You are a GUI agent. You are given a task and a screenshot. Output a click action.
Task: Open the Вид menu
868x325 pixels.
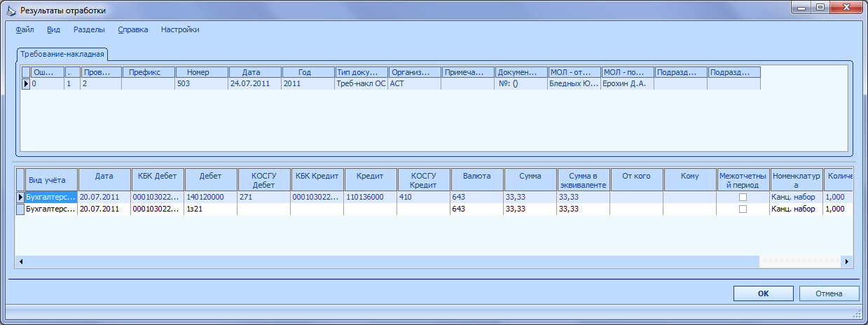(54, 29)
